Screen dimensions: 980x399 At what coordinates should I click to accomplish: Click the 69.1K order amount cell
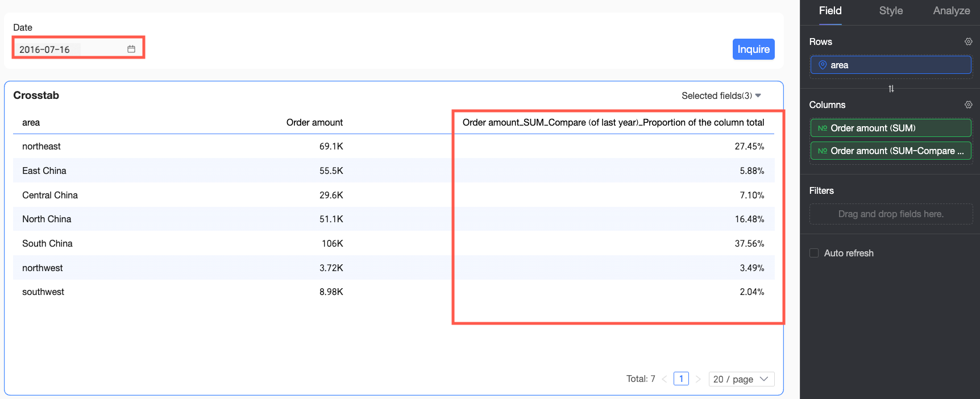click(331, 146)
